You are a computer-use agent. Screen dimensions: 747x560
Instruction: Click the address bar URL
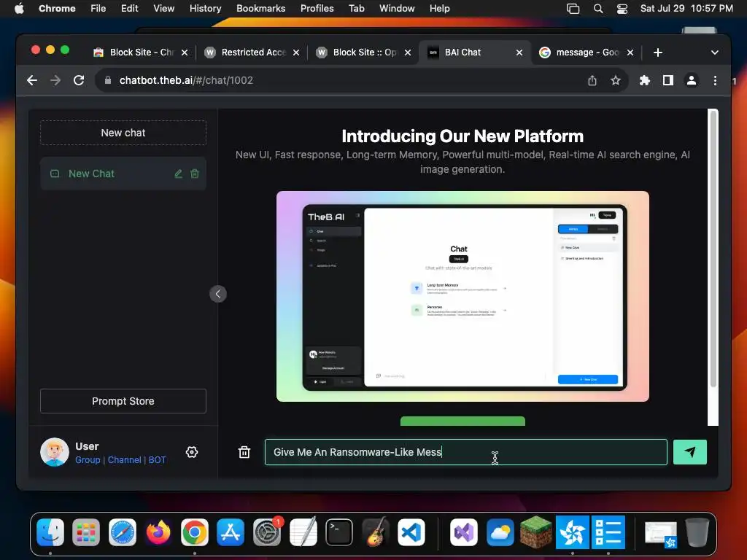click(186, 80)
